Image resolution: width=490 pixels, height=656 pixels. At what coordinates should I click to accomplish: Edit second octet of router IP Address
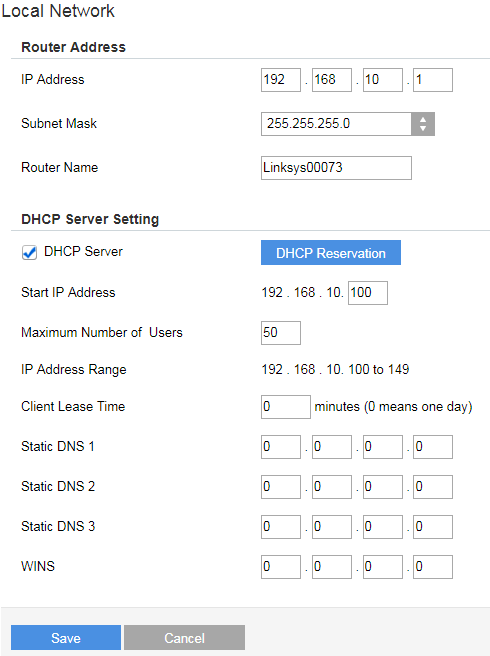(332, 80)
